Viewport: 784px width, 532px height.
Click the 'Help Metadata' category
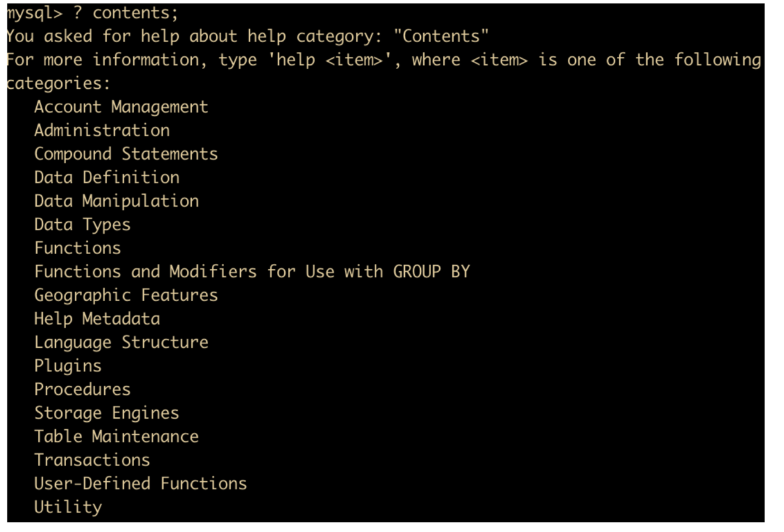(x=97, y=318)
